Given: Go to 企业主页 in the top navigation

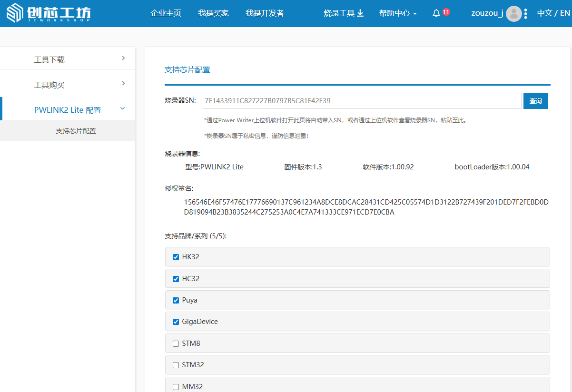Looking at the screenshot, I should pos(166,13).
